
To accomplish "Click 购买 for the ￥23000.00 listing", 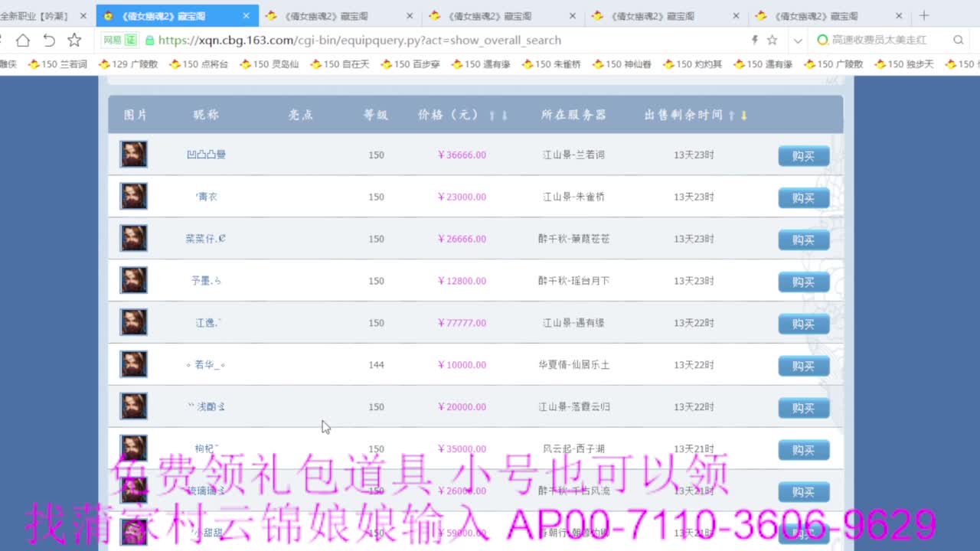I will 804,198.
